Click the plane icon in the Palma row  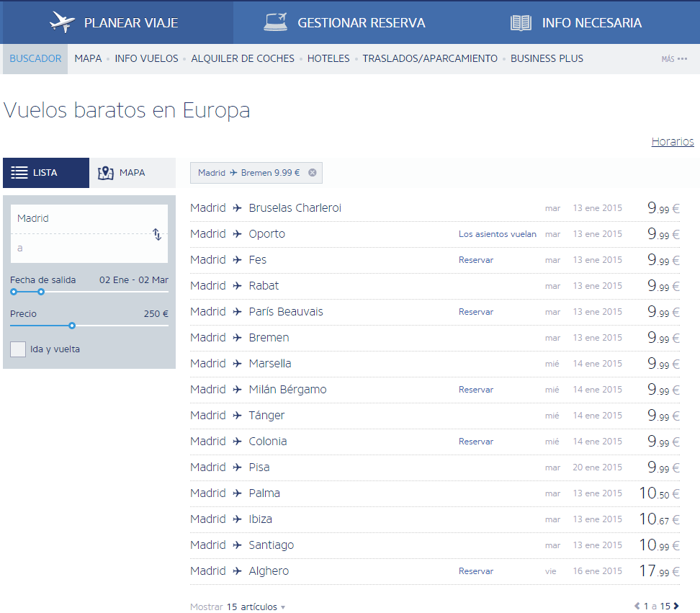click(x=238, y=493)
